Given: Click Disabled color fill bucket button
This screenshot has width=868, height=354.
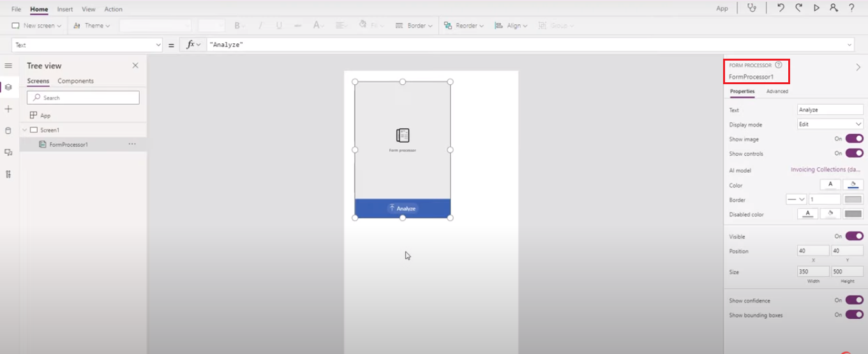Looking at the screenshot, I should (x=830, y=214).
